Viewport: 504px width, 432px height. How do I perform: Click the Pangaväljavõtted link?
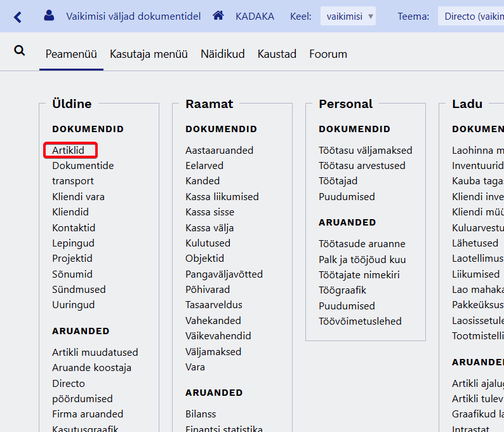pos(223,274)
